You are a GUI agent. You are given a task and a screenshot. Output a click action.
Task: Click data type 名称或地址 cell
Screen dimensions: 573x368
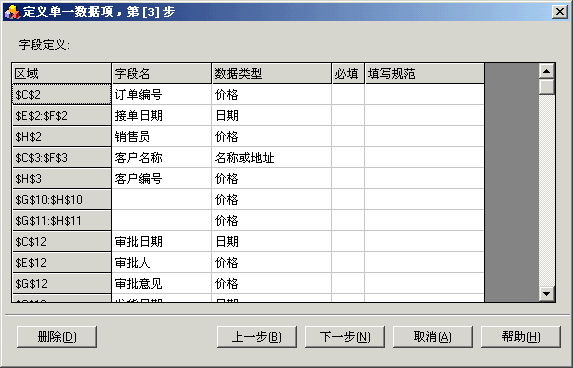[x=272, y=158]
